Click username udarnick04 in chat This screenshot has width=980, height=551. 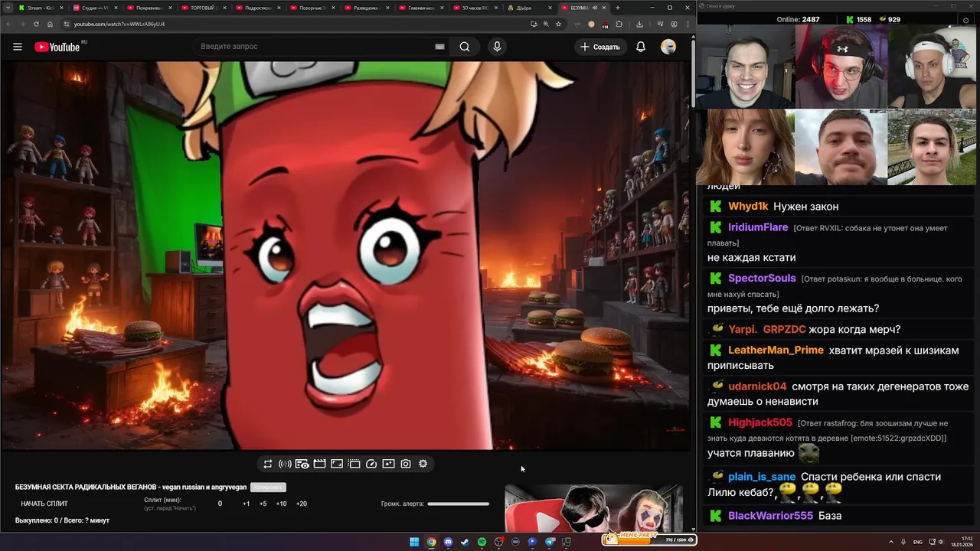(757, 386)
